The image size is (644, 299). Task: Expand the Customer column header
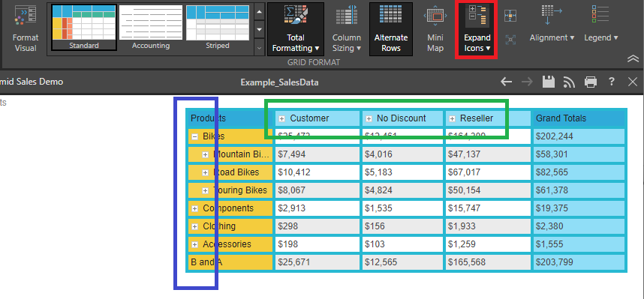[281, 119]
